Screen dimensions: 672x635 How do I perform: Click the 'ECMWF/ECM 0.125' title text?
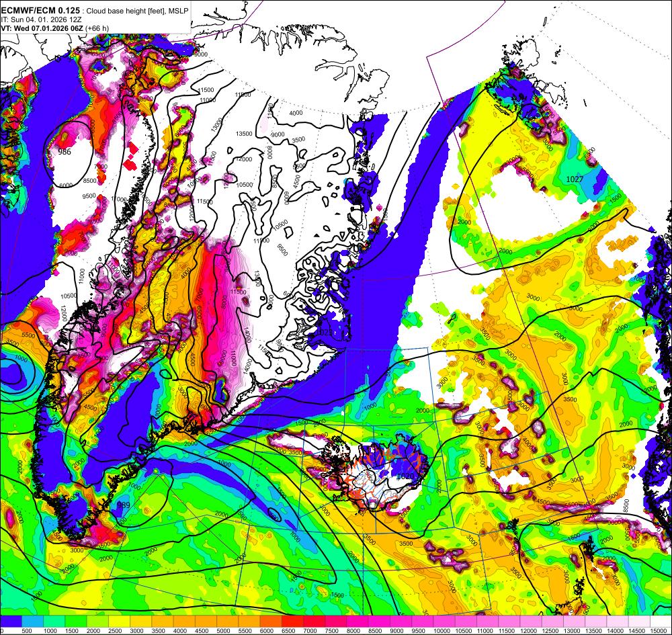click(x=40, y=10)
